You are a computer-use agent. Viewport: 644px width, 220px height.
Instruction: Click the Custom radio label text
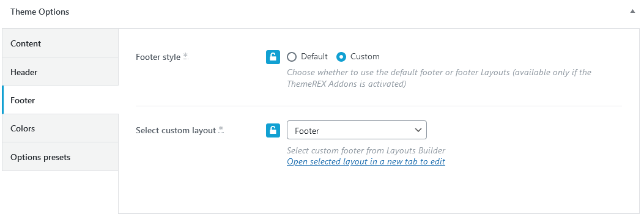365,57
